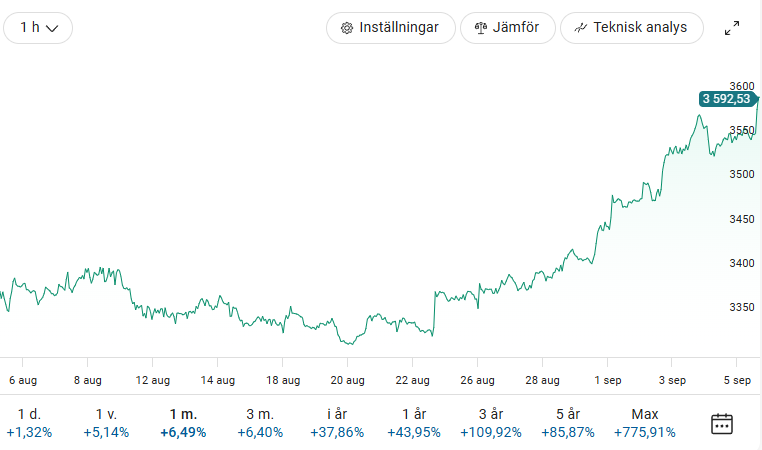Viewport: 762px width, 450px height.
Task: Click the 3 592,53 current price label
Action: (726, 98)
